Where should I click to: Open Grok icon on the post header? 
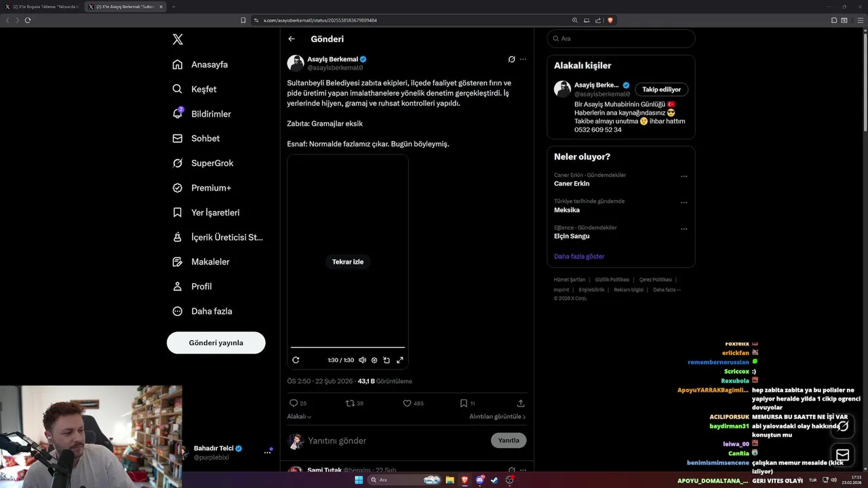pyautogui.click(x=511, y=59)
